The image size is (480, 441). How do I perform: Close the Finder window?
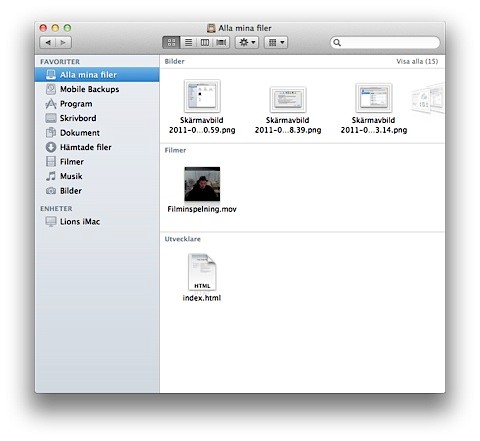(43, 28)
